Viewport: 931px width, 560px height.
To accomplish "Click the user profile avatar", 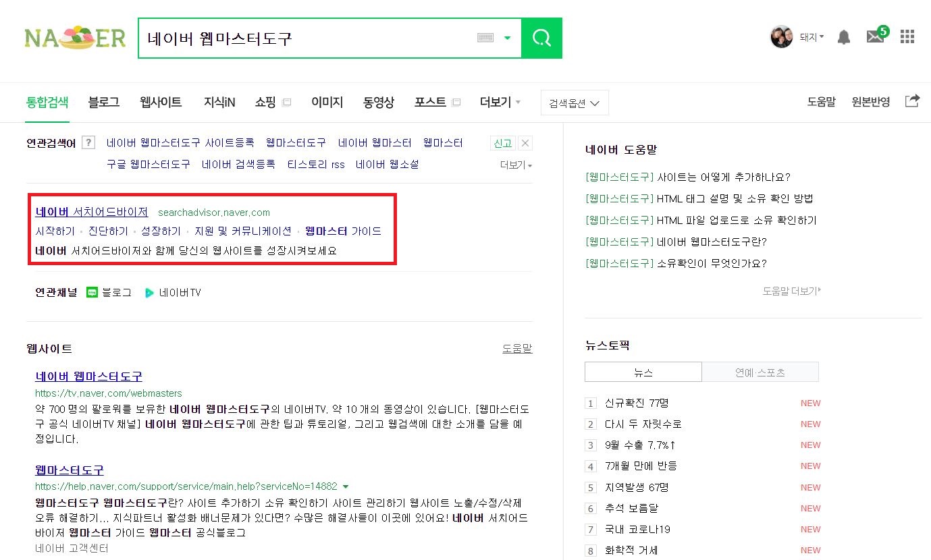I will coord(781,36).
